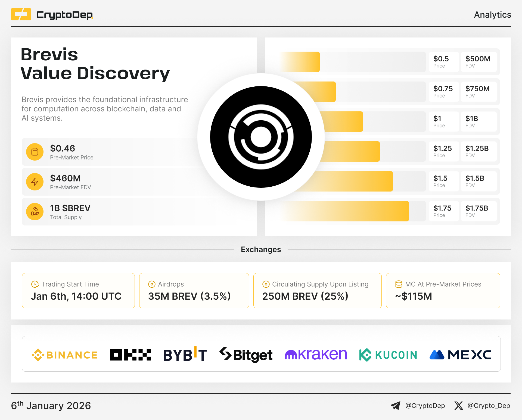Click the OKX exchange logo
Viewport: 522px width, 420px height.
[x=130, y=355]
